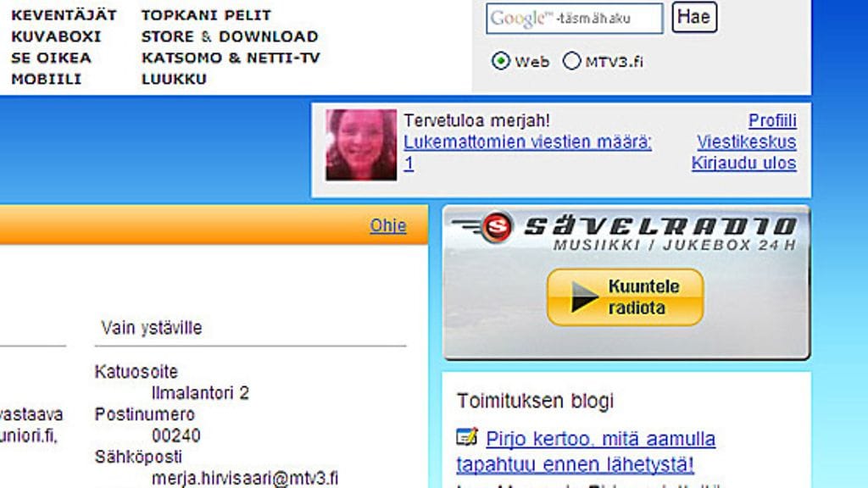Open STORE & DOWNLOAD page
868x488 pixels.
(x=230, y=36)
